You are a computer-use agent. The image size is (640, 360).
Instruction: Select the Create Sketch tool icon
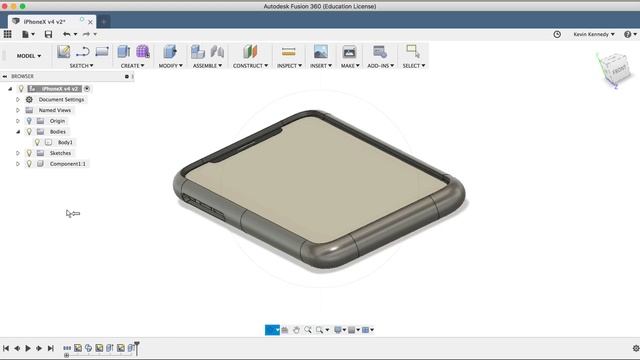click(x=63, y=52)
